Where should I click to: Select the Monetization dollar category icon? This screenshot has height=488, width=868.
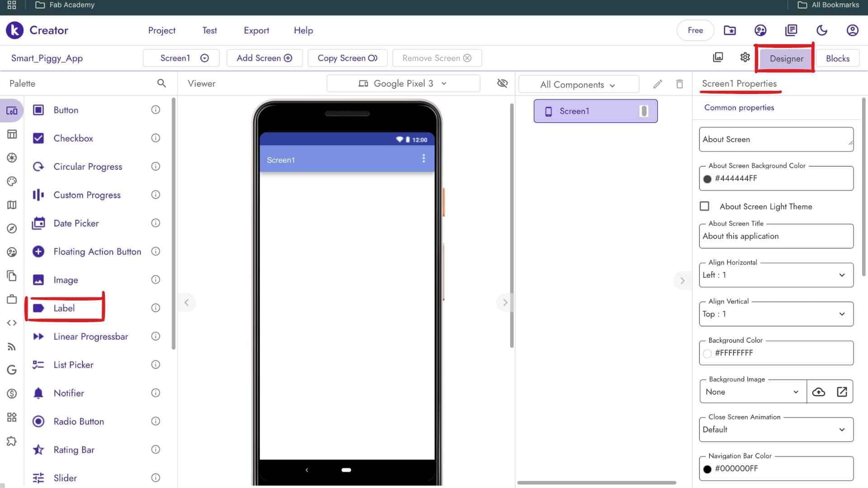(x=12, y=394)
